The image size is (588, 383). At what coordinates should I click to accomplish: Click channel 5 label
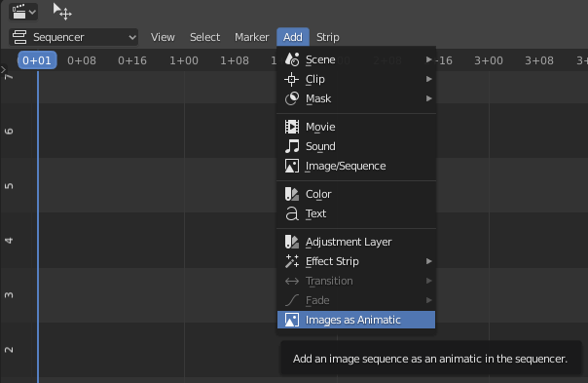click(x=9, y=186)
